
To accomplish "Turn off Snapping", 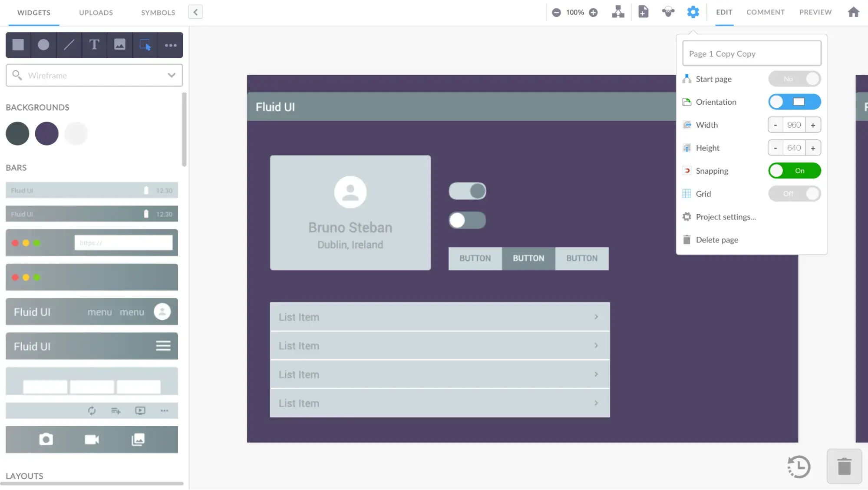I will 795,171.
